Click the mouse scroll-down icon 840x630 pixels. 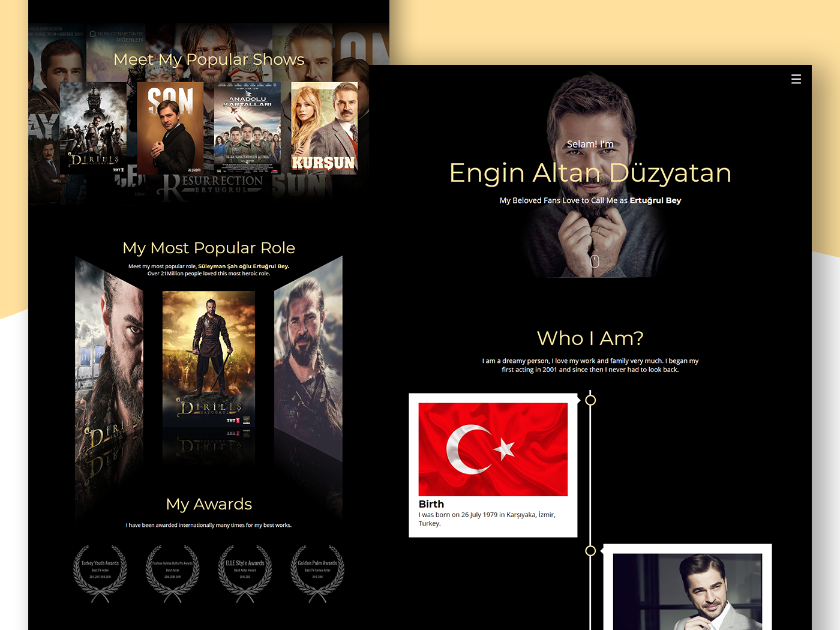pos(595,261)
